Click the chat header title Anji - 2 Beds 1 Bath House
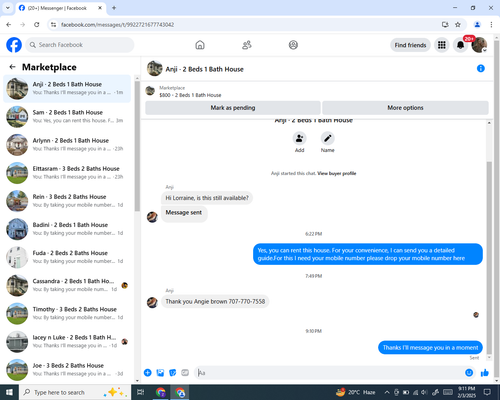Viewport: 500px width, 400px height. point(205,69)
